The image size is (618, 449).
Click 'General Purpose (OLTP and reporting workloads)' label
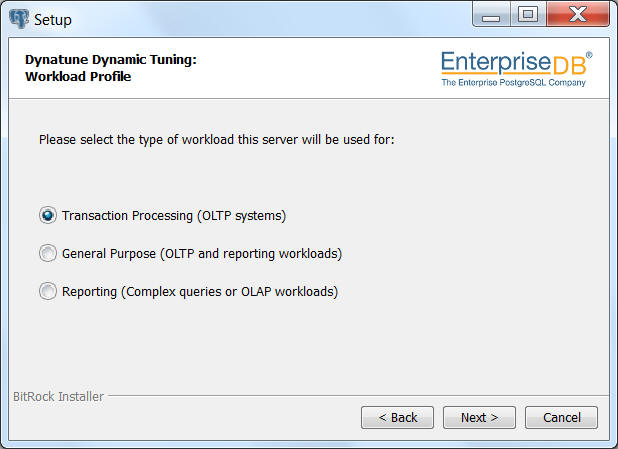pos(202,253)
